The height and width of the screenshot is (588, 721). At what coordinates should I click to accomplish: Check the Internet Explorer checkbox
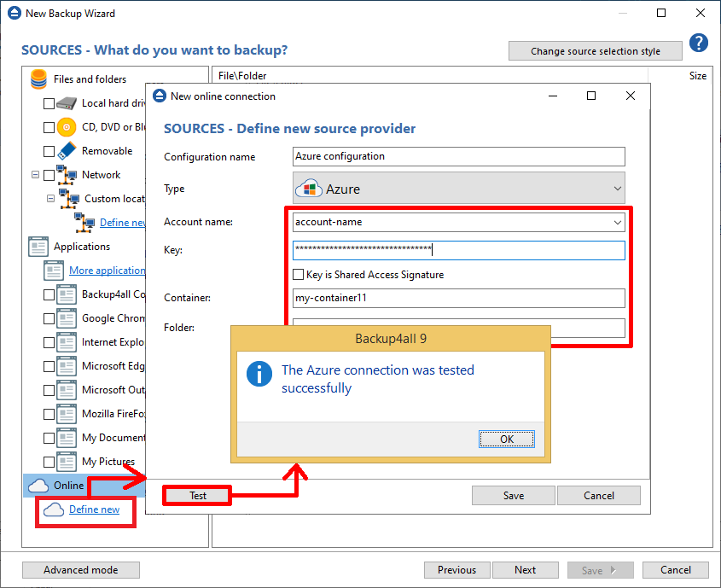pos(49,342)
